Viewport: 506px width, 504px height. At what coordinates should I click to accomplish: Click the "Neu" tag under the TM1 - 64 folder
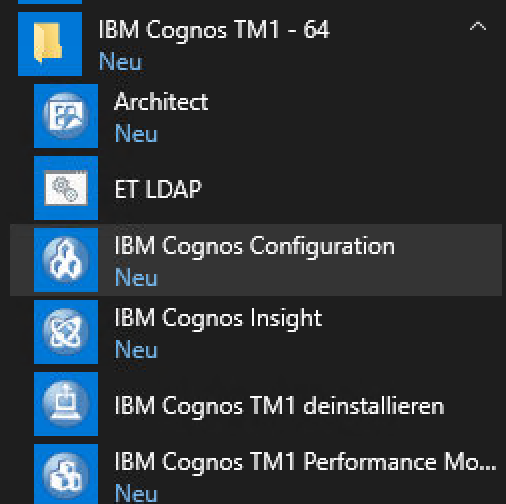(120, 62)
